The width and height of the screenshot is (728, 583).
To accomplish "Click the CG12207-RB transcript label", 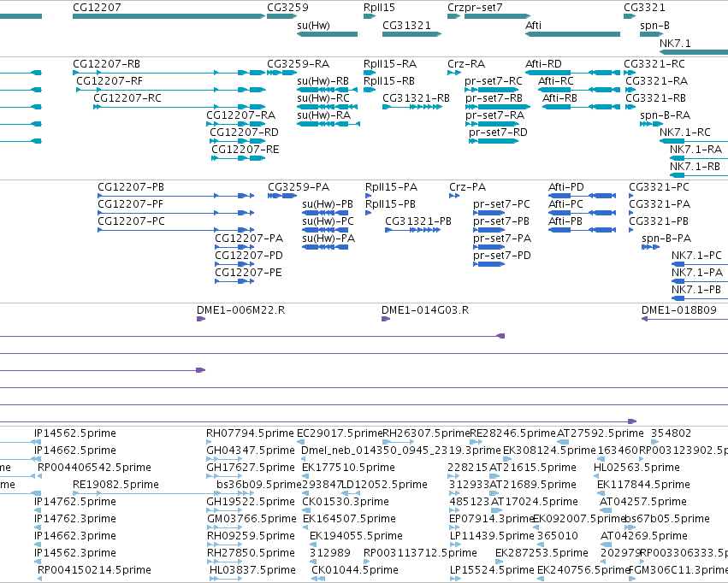I will pos(106,63).
